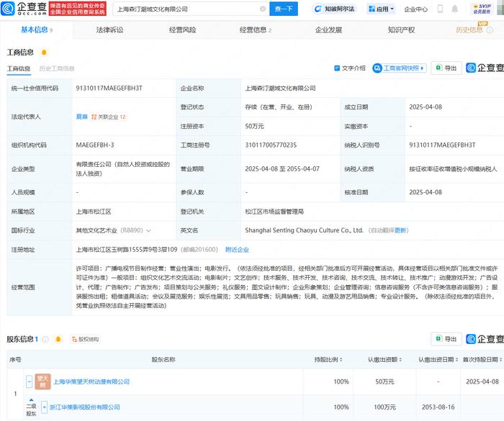
Task: Open legal representative 夏瑞 link
Action: click(x=81, y=117)
